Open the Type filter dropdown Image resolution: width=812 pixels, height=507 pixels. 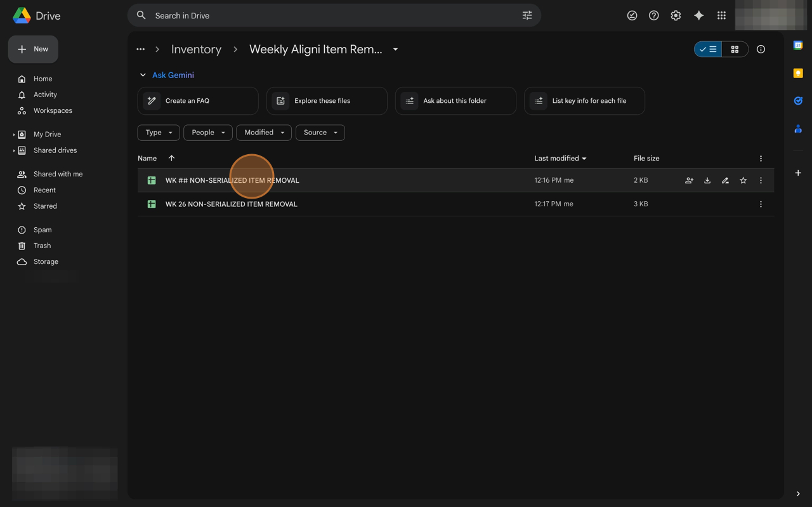[x=159, y=133]
